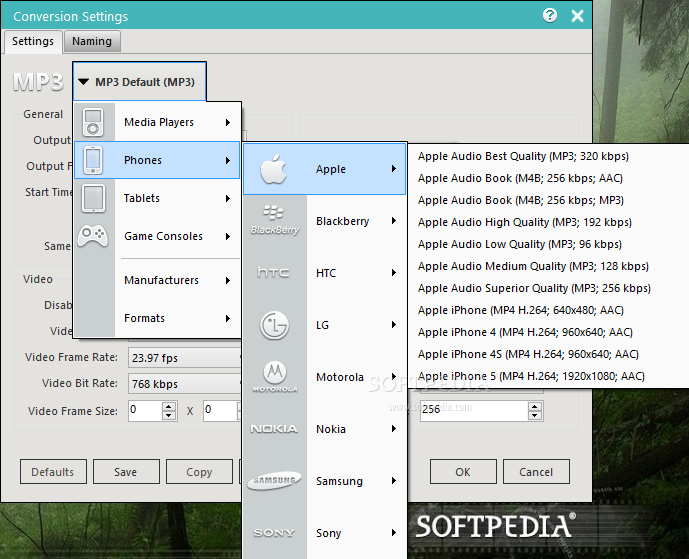Click the Phones smartphone icon
The height and width of the screenshot is (559, 689).
pyautogui.click(x=93, y=160)
